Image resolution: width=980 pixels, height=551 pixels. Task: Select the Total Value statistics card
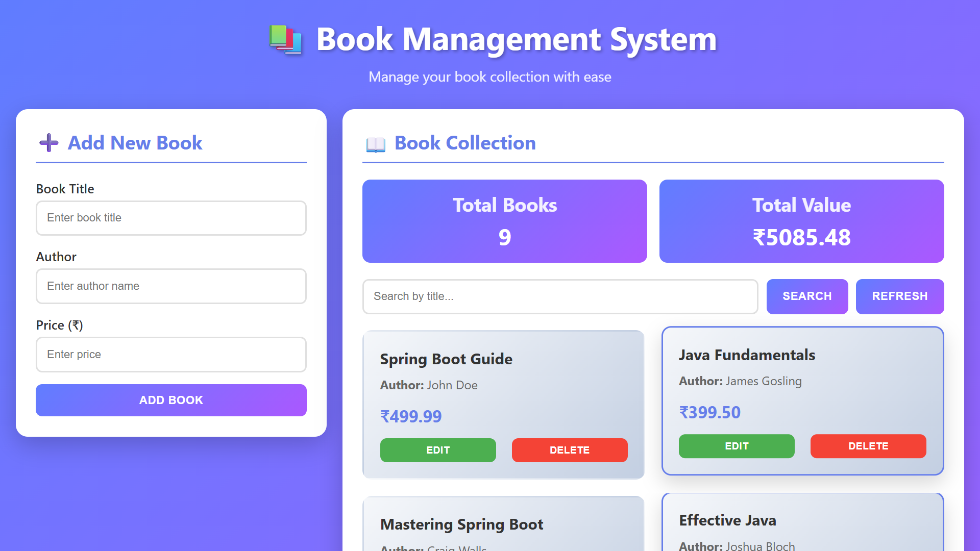click(801, 221)
